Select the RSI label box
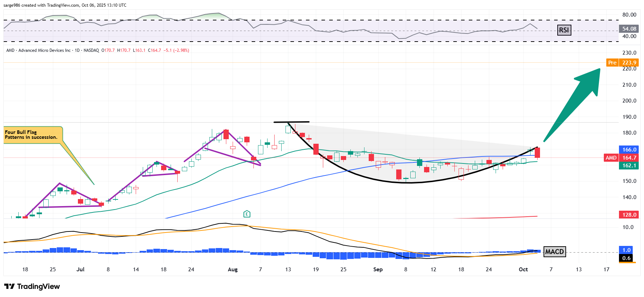This screenshot has width=644, height=297. [x=564, y=30]
